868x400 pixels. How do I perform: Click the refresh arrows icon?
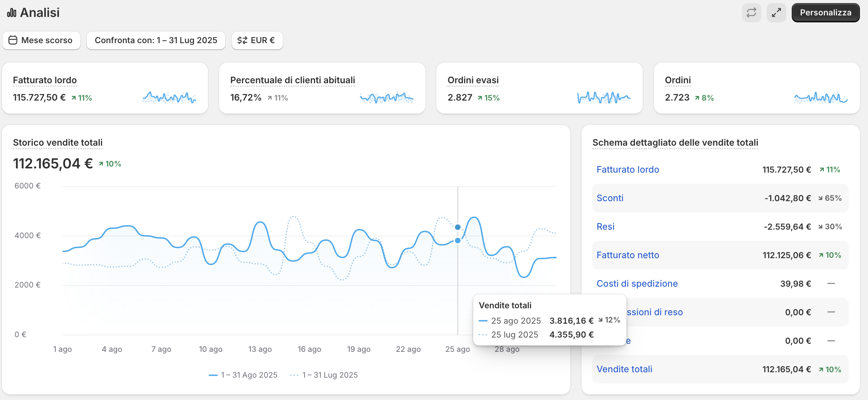pos(751,13)
